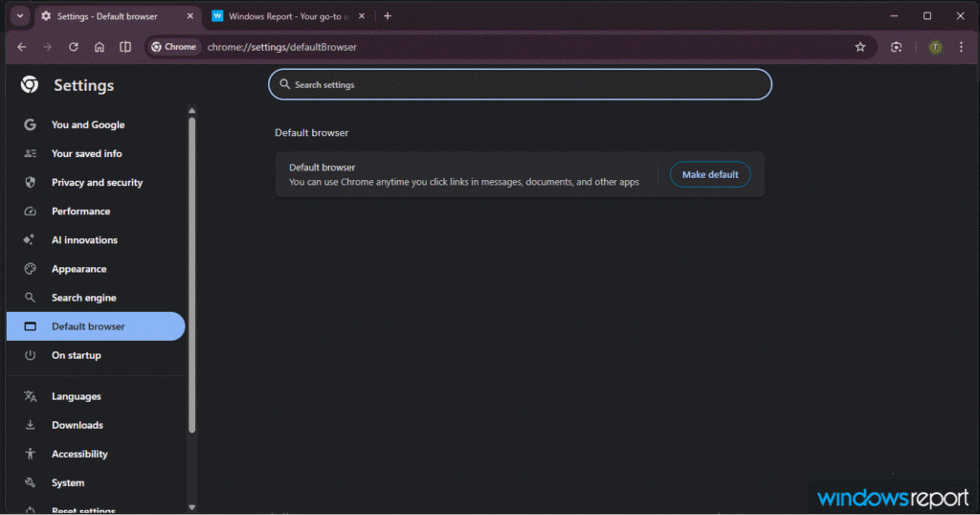Open Privacy and security settings
The image size is (980, 515).
click(97, 182)
